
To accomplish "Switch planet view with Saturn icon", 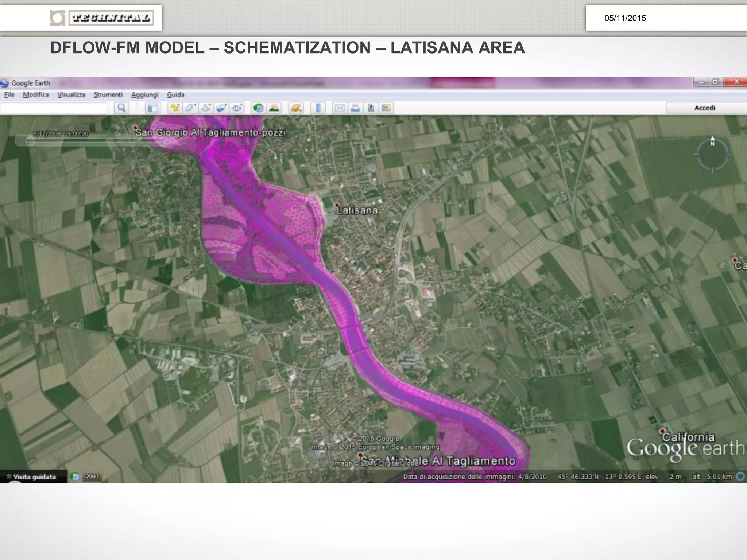I will click(x=296, y=108).
